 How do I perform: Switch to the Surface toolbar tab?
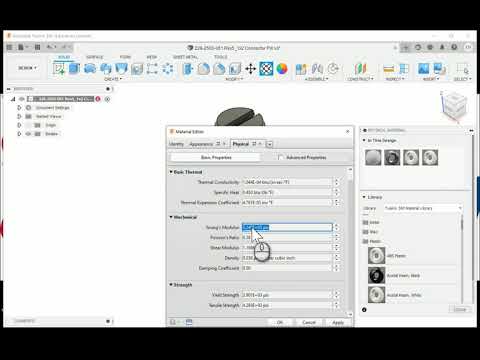(x=95, y=57)
